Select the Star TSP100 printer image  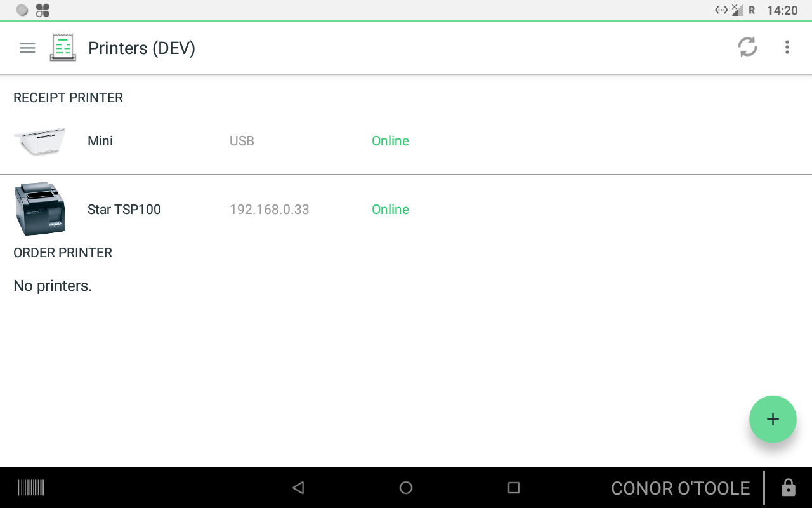click(x=40, y=209)
